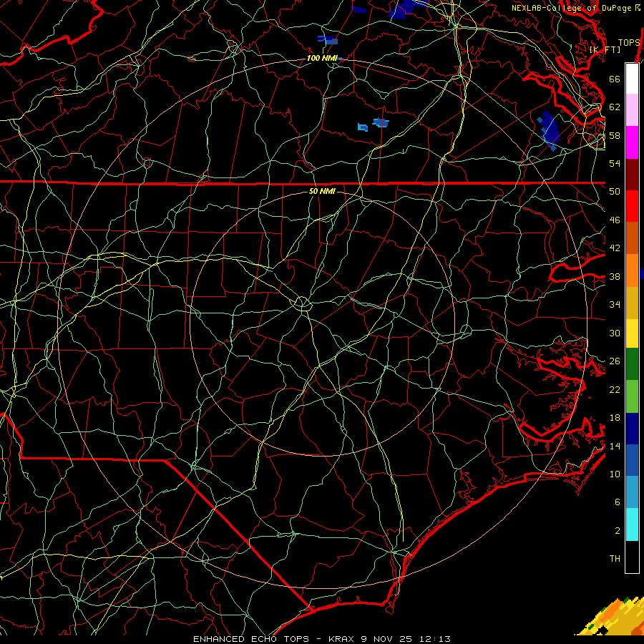Click the black TH threshold legend swatch
The width and height of the screenshot is (644, 644).
coord(632,557)
